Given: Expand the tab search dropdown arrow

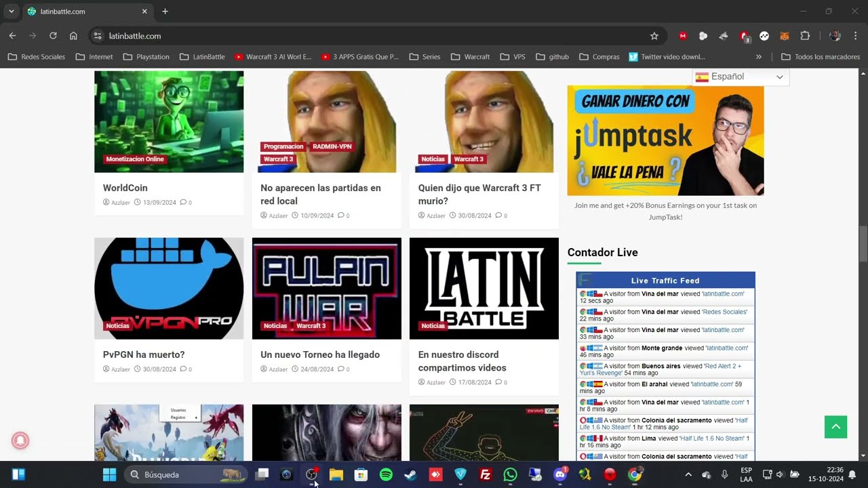Looking at the screenshot, I should click(11, 12).
